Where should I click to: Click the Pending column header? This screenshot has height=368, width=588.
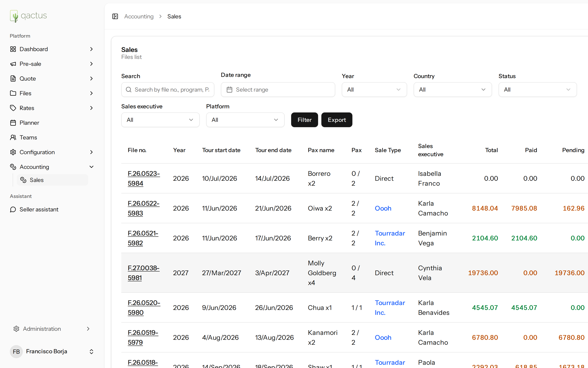click(573, 150)
